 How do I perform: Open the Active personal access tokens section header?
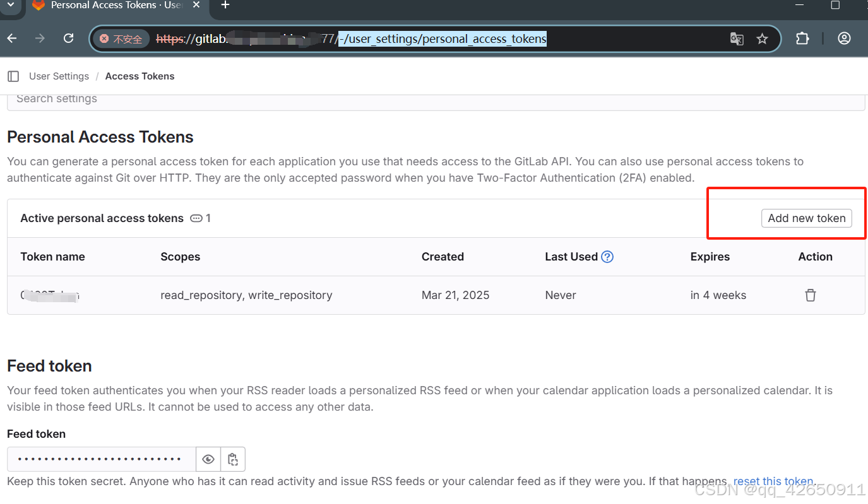point(102,218)
